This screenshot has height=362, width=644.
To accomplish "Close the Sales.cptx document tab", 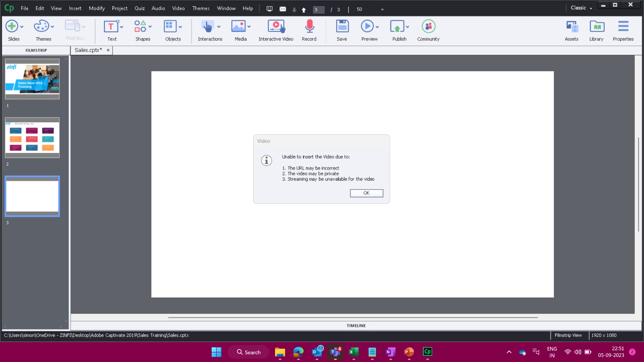I will (x=108, y=50).
